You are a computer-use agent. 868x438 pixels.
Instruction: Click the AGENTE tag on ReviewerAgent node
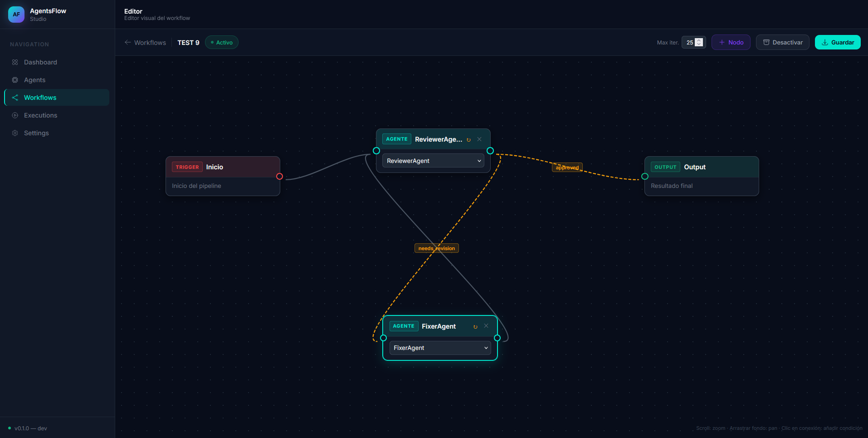click(397, 139)
